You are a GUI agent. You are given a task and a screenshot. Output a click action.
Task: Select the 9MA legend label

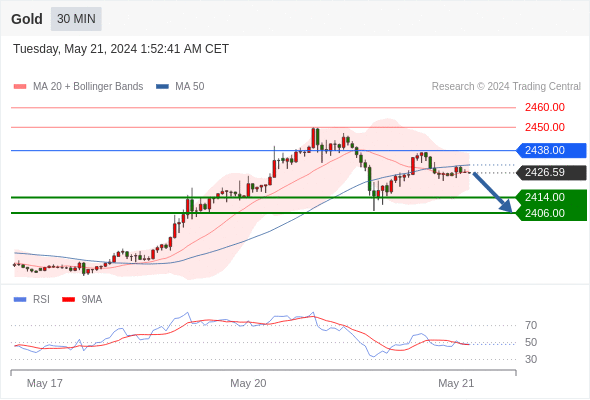[x=92, y=300]
